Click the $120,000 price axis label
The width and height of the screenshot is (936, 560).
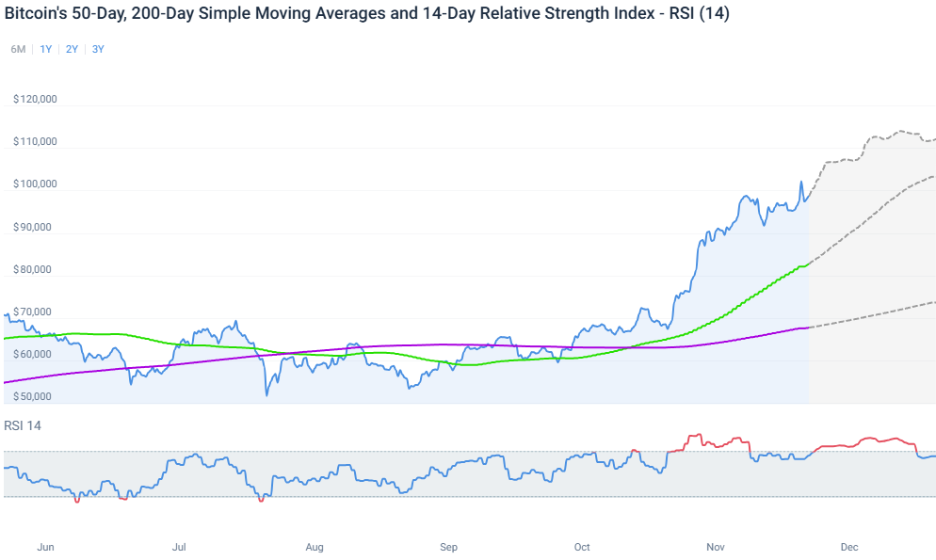tap(34, 98)
